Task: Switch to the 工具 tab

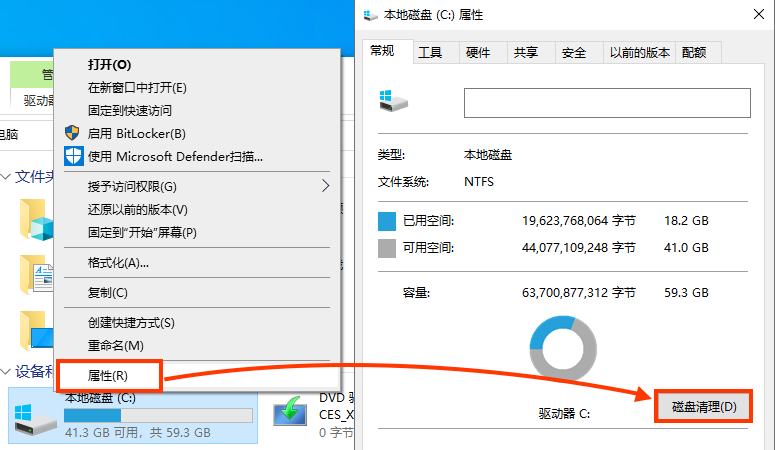Action: (x=436, y=52)
